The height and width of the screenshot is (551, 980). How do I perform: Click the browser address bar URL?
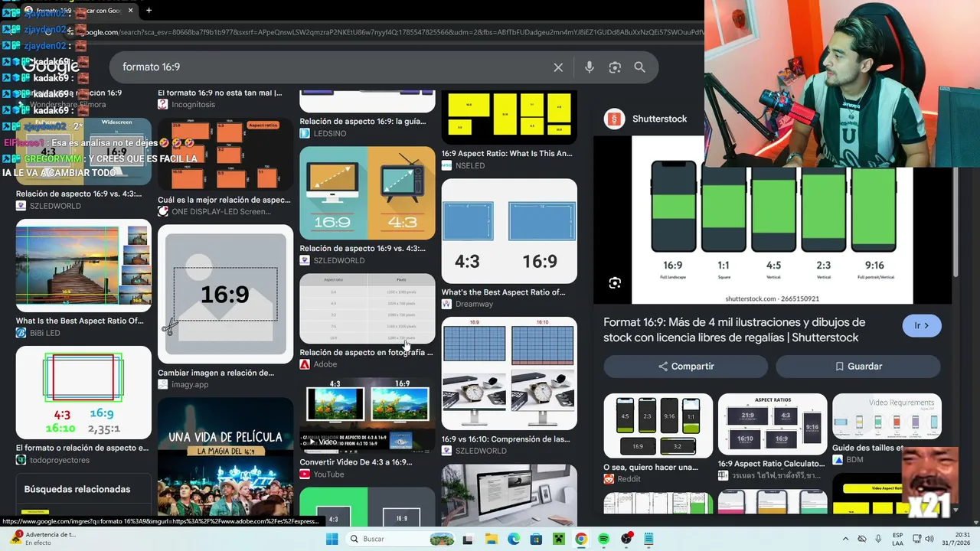tap(390, 32)
